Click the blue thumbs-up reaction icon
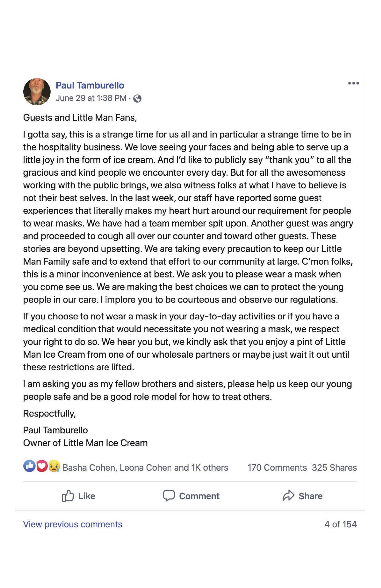The width and height of the screenshot is (381, 588). (29, 466)
